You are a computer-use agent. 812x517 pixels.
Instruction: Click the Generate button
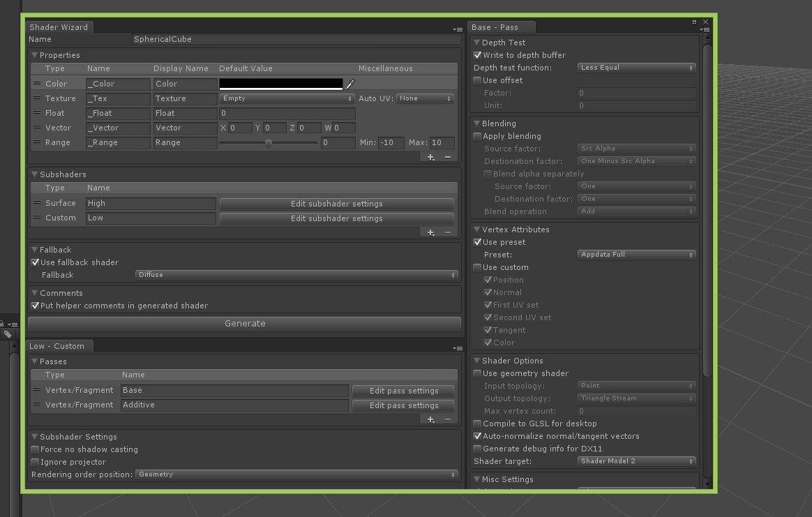point(244,324)
